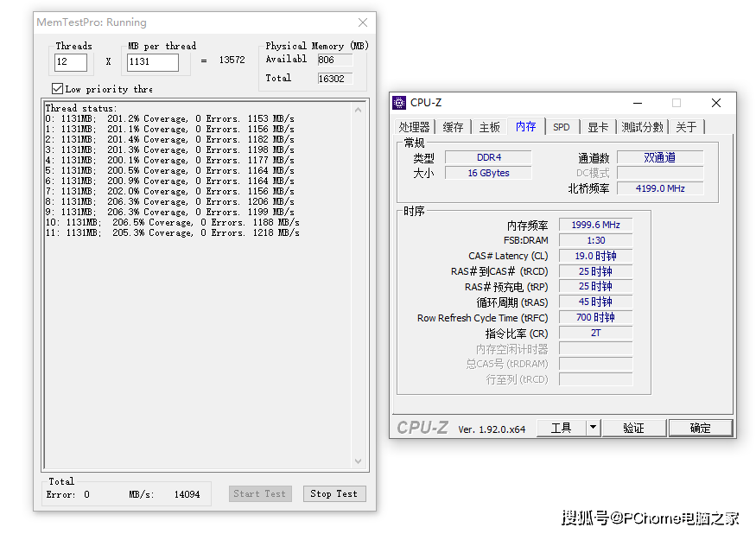Select thread 8 status line with 1206 MB/s

coord(169,201)
